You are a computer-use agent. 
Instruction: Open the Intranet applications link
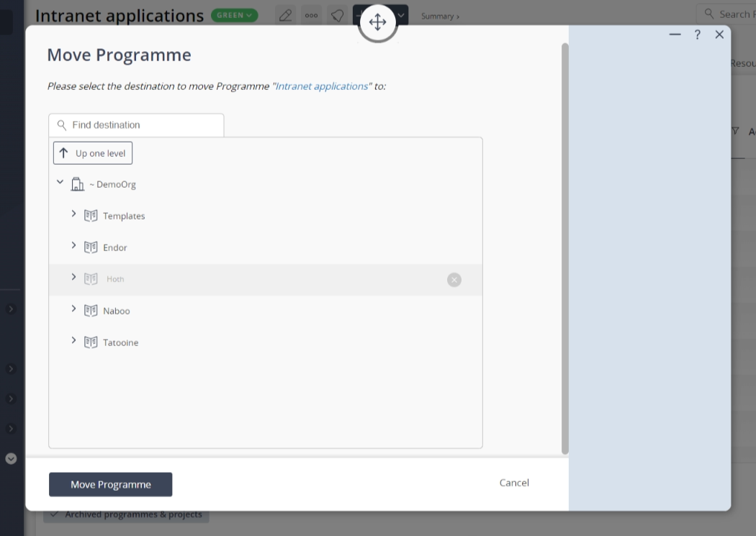pyautogui.click(x=322, y=86)
